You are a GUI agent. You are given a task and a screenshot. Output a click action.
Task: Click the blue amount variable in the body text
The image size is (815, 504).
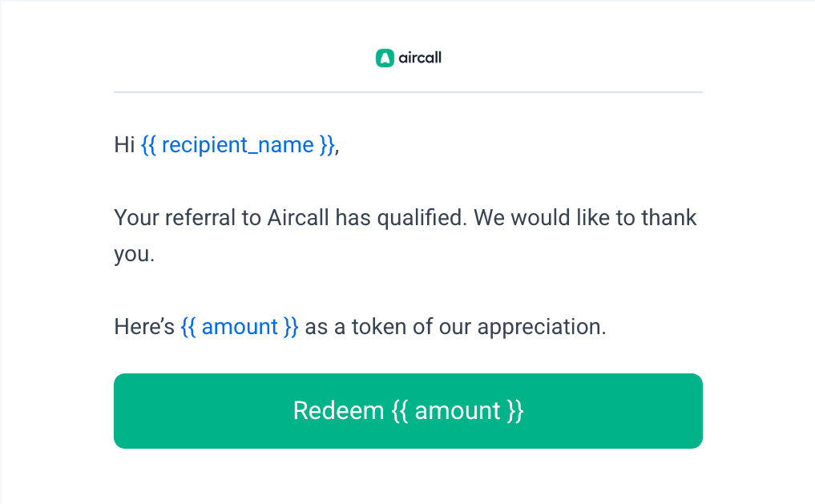point(240,327)
